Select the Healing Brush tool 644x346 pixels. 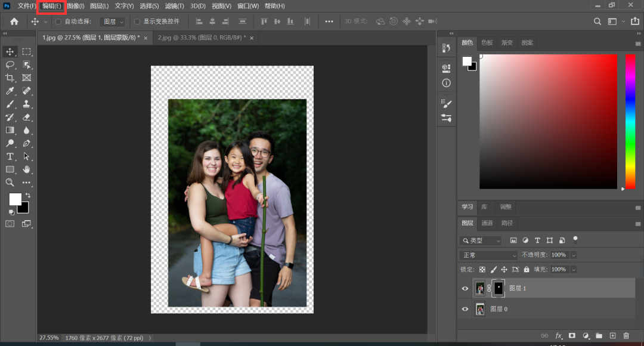(27, 91)
